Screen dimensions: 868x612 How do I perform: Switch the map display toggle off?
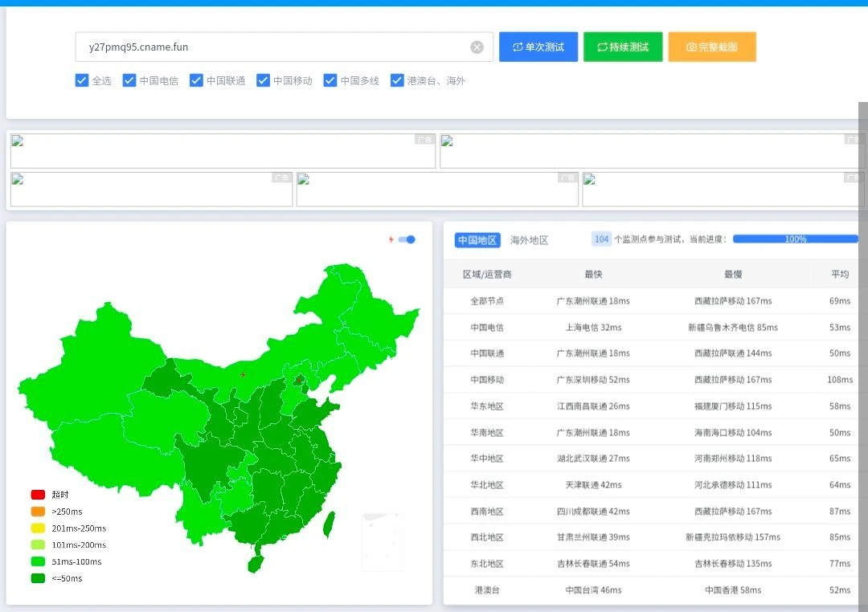pos(407,239)
